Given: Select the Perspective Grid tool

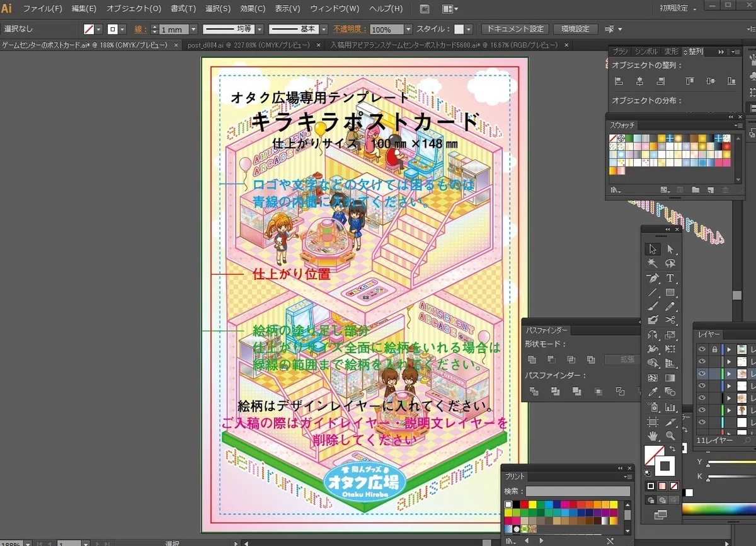Looking at the screenshot, I should [x=670, y=363].
